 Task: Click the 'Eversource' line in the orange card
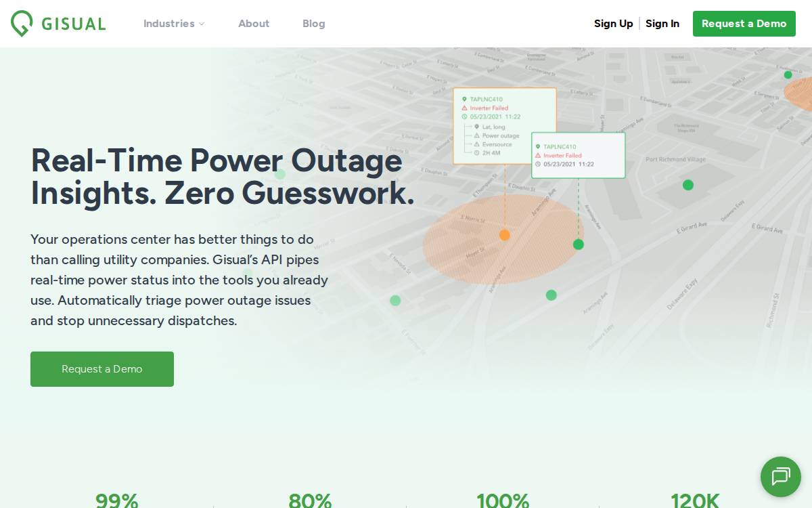pos(497,144)
